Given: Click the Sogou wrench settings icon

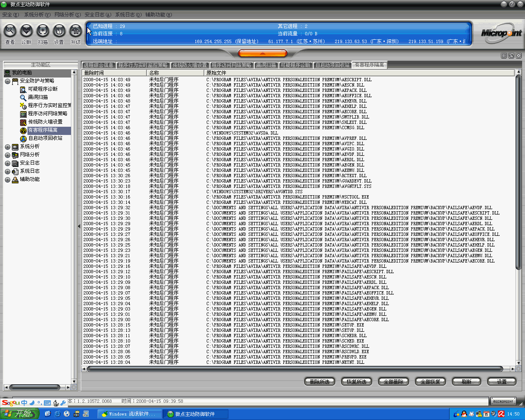Looking at the screenshot, I should coord(63,403).
